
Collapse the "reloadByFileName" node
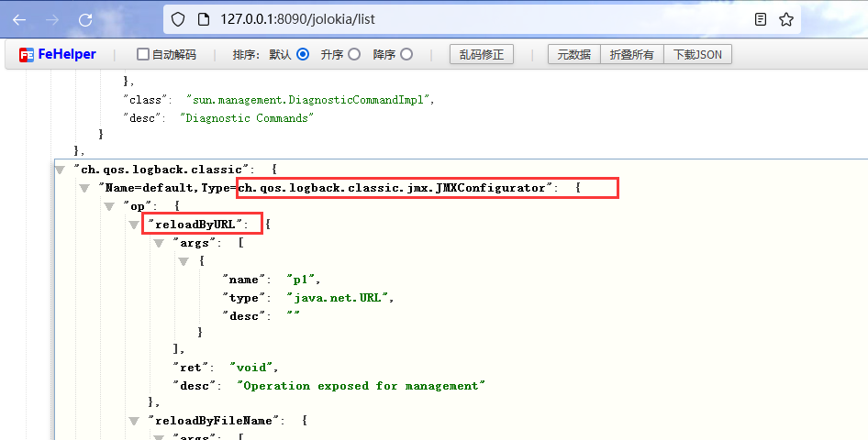click(134, 421)
